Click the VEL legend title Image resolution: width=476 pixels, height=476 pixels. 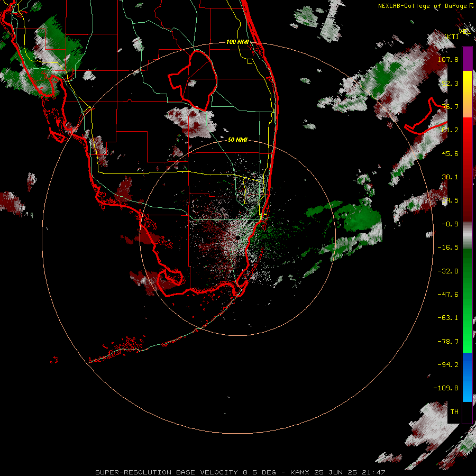click(x=465, y=31)
